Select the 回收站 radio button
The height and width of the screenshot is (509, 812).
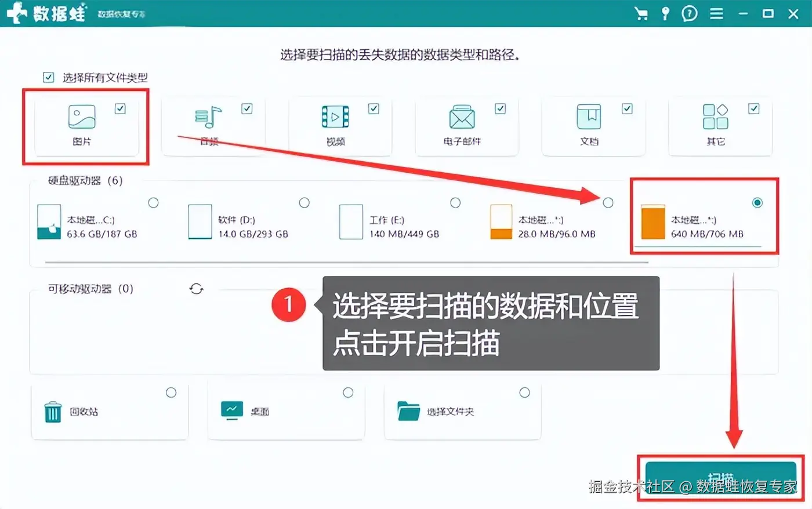171,393
